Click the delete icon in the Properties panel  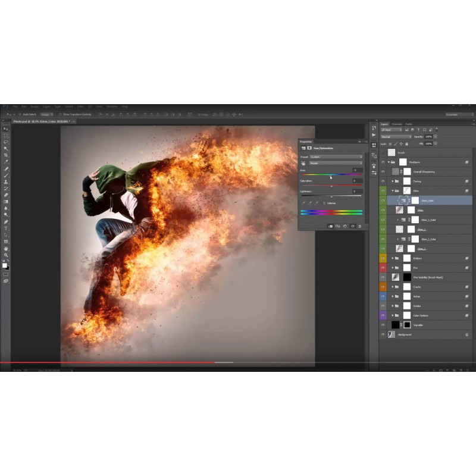pyautogui.click(x=359, y=226)
